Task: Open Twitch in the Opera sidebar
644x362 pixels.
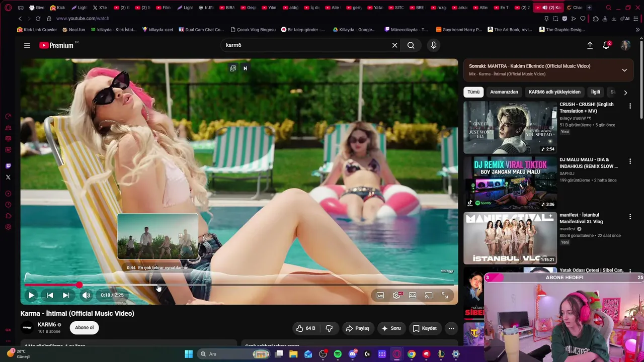Action: (x=8, y=166)
